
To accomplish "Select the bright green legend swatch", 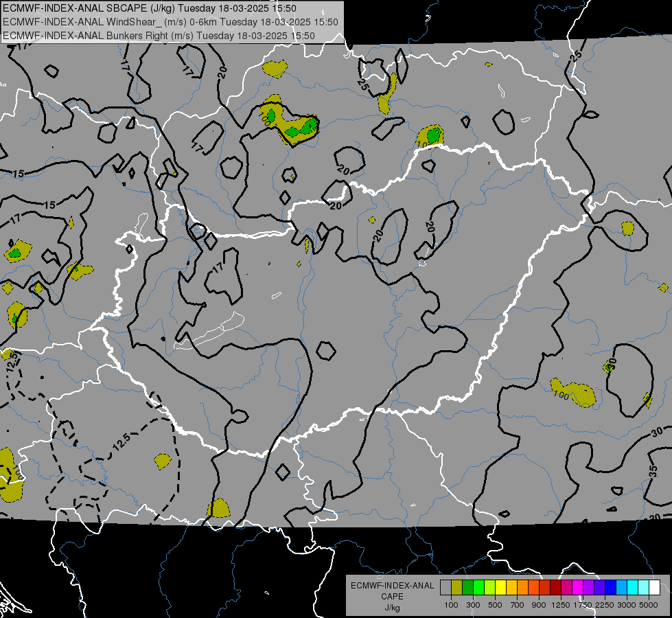I will [x=478, y=588].
